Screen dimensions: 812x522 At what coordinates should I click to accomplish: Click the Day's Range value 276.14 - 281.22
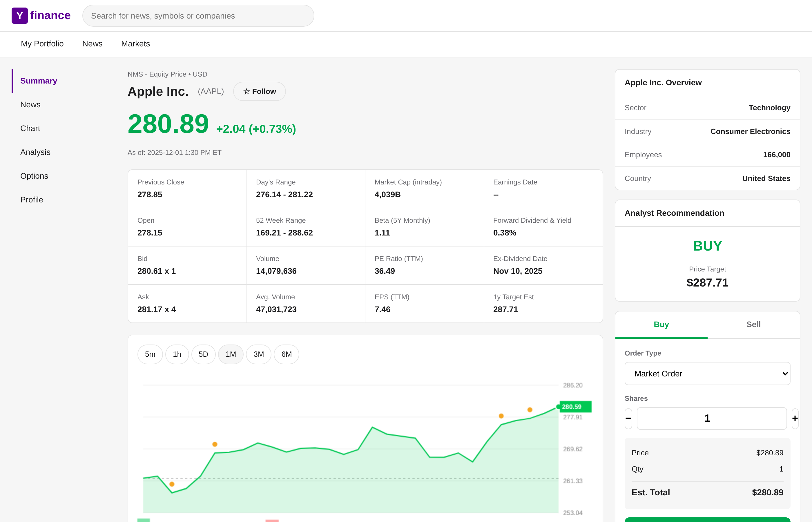tap(284, 195)
